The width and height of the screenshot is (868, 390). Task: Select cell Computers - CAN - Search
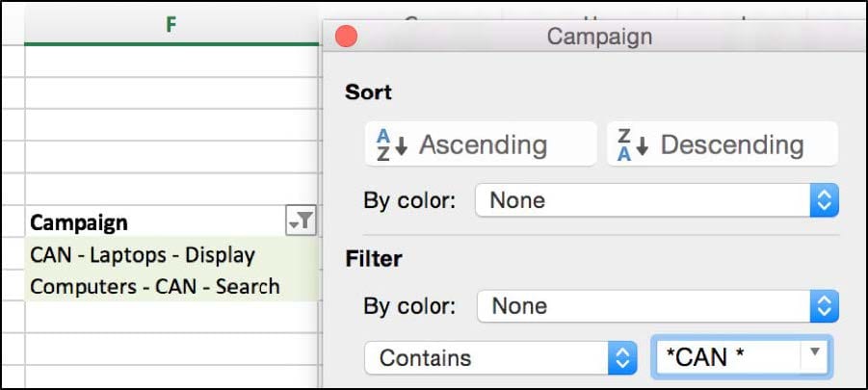click(x=171, y=285)
